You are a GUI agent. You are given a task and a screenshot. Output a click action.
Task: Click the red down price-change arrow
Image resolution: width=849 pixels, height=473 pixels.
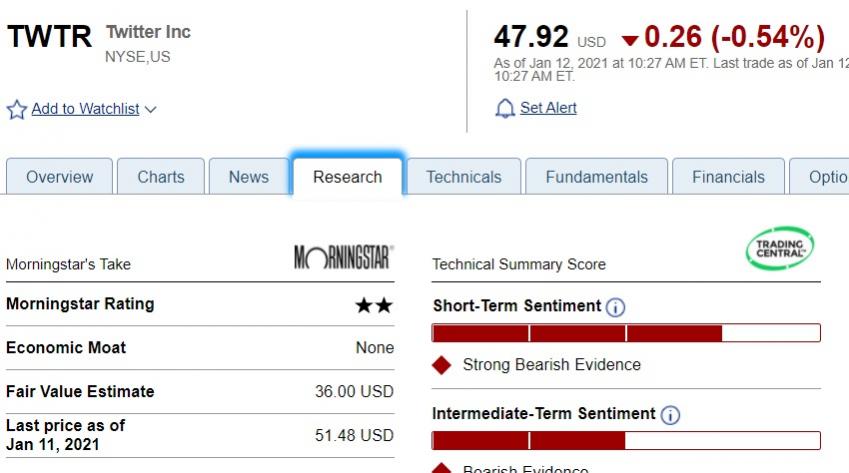[629, 41]
